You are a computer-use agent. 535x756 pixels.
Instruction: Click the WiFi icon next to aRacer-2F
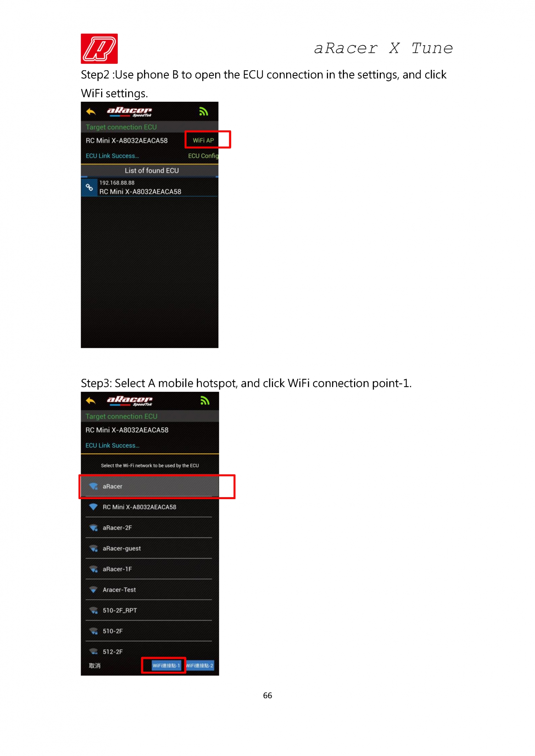(x=94, y=528)
